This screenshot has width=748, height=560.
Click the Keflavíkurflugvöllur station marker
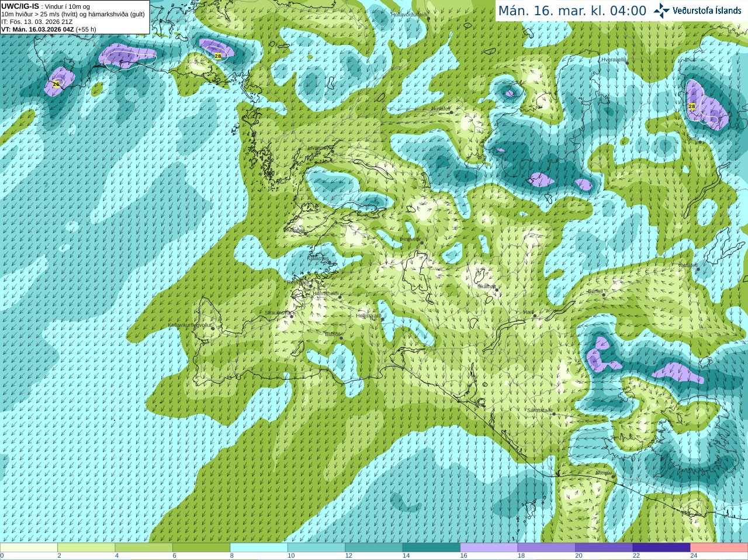pyautogui.click(x=213, y=329)
